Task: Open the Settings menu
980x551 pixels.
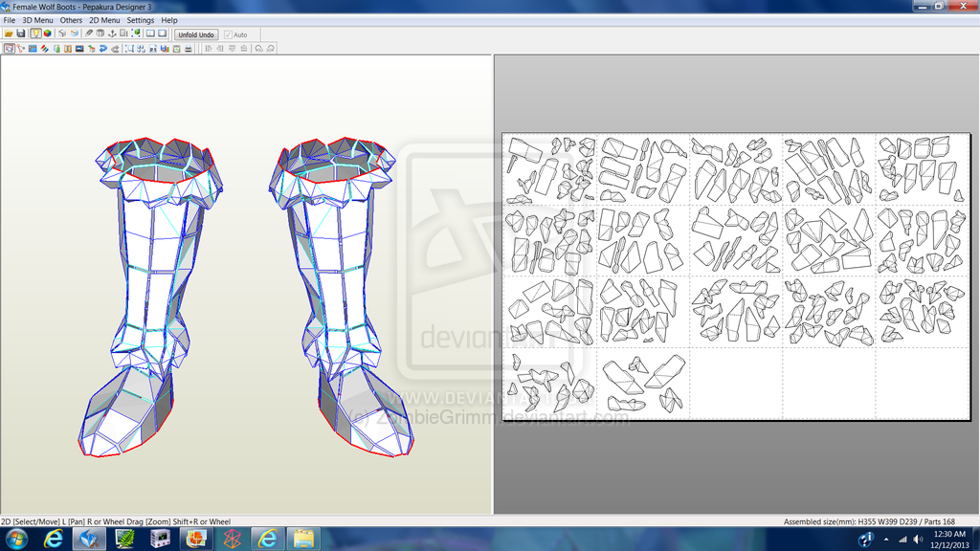Action: 141,20
